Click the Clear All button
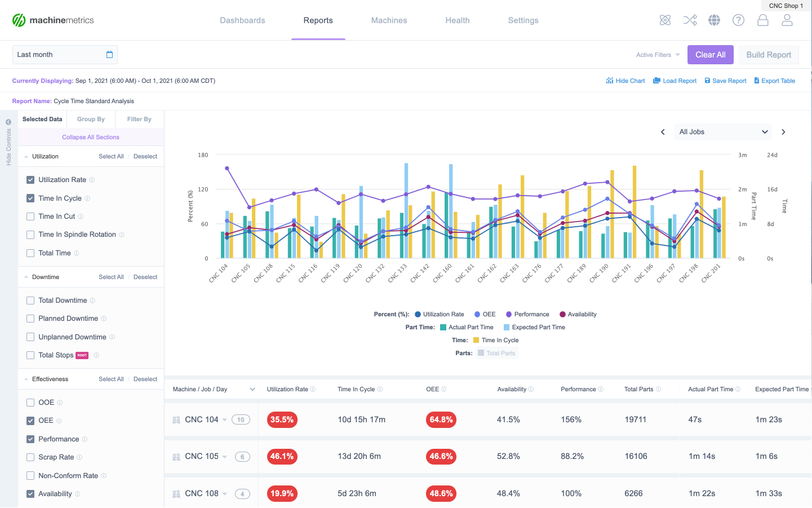Image resolution: width=812 pixels, height=508 pixels. click(x=710, y=54)
